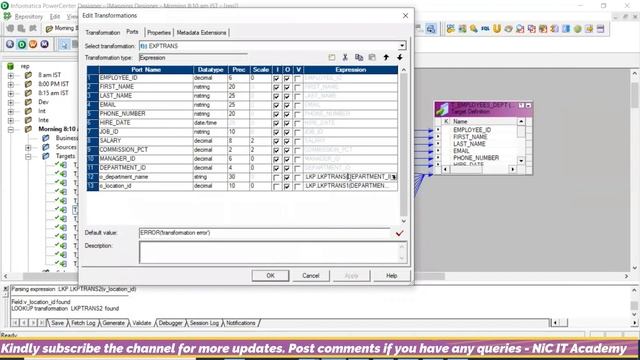Toggle Output checkbox for MANAGER_ID port

(x=287, y=159)
